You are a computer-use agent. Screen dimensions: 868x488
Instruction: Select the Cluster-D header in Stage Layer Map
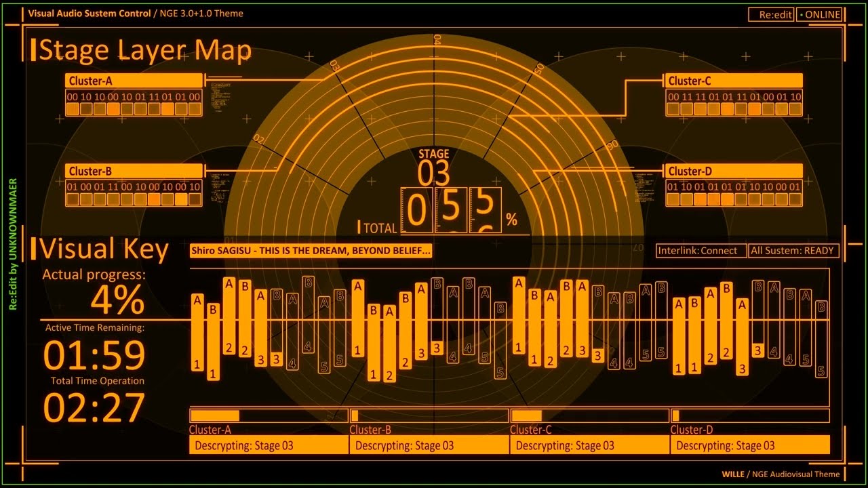pos(734,171)
